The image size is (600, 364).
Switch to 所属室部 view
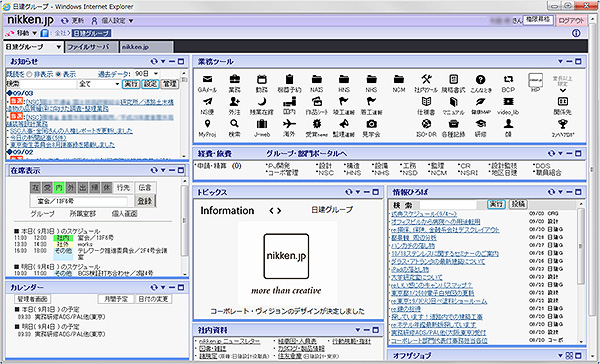point(83,214)
